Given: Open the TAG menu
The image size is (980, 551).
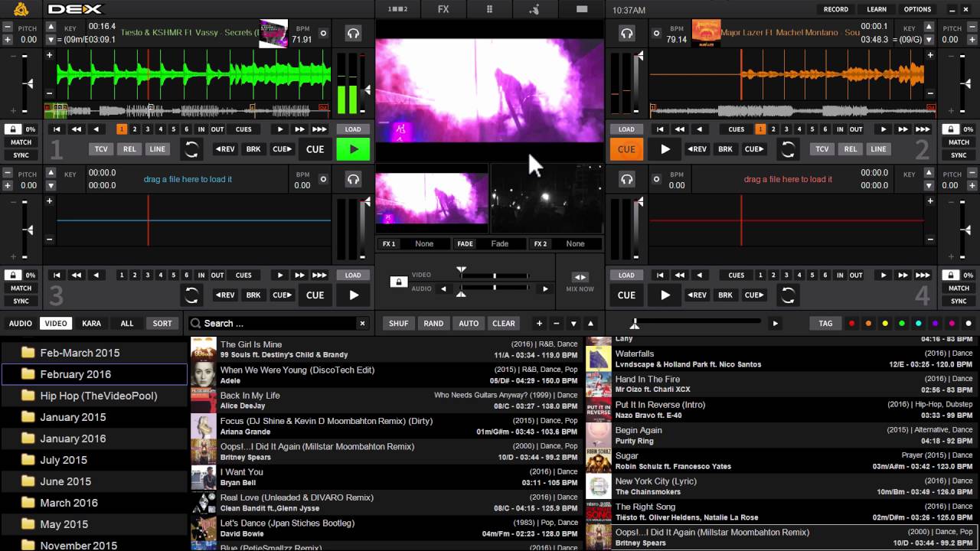Looking at the screenshot, I should tap(825, 324).
